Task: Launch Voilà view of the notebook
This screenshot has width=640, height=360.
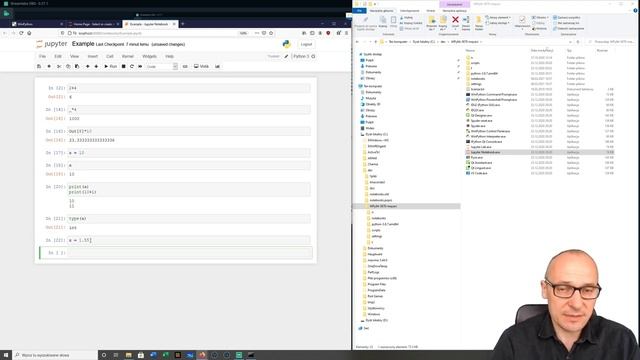Action: coord(201,66)
